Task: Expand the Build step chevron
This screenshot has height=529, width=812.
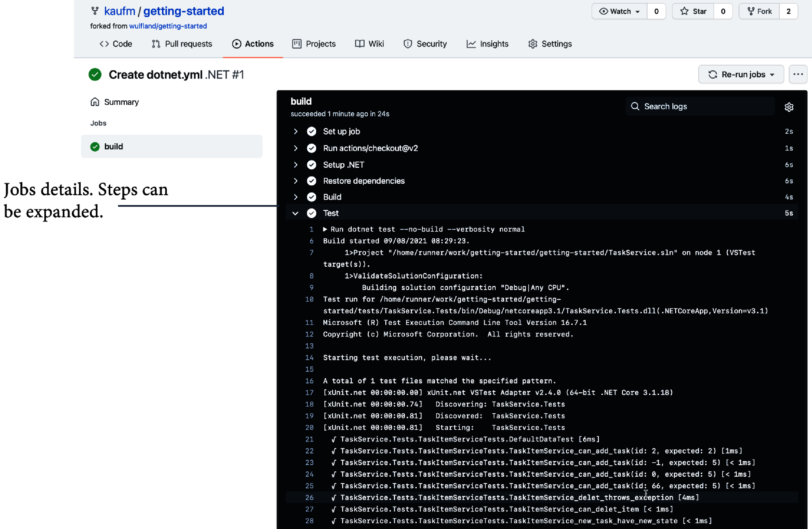Action: [x=295, y=197]
